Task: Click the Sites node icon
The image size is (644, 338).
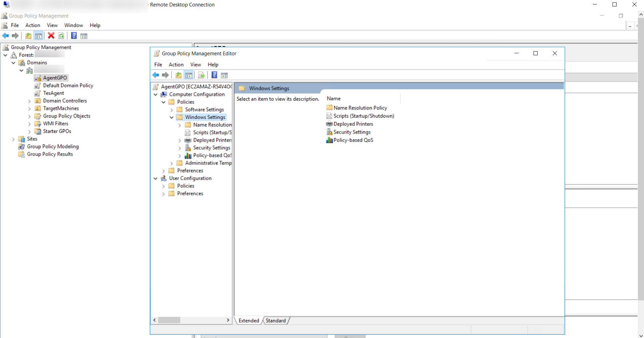Action: (22, 139)
